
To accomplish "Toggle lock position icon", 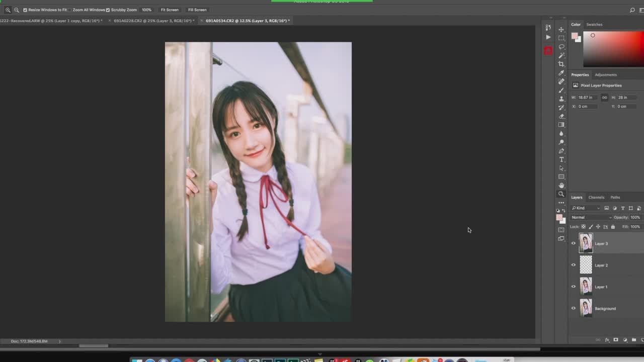I will tap(598, 227).
